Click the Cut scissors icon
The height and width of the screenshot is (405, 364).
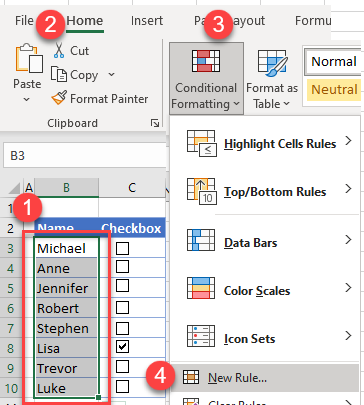tap(59, 50)
